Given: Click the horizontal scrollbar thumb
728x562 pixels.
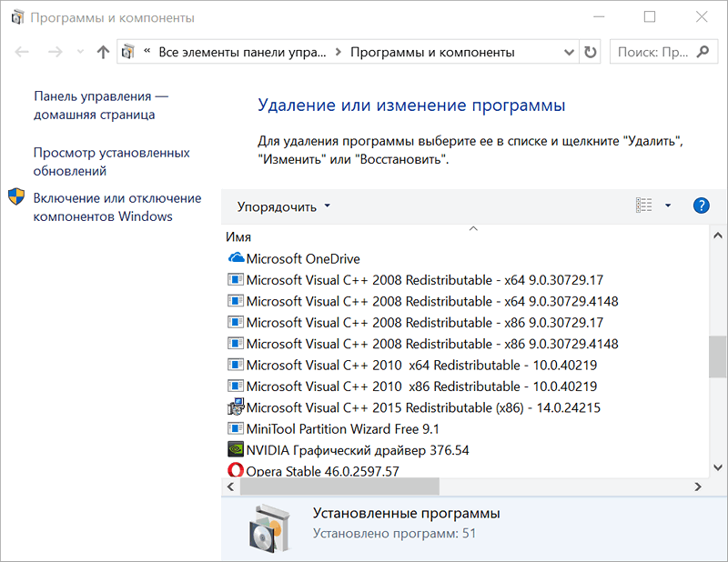Looking at the screenshot, I should click(339, 487).
